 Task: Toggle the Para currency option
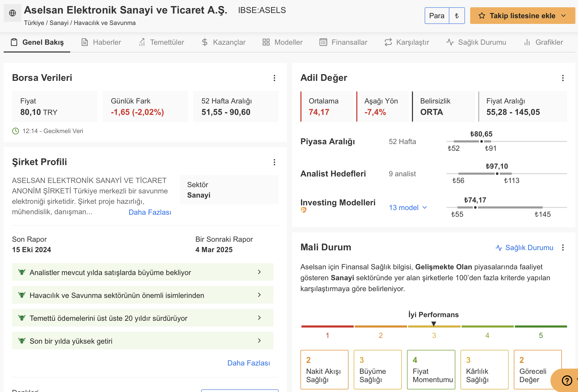coord(437,16)
